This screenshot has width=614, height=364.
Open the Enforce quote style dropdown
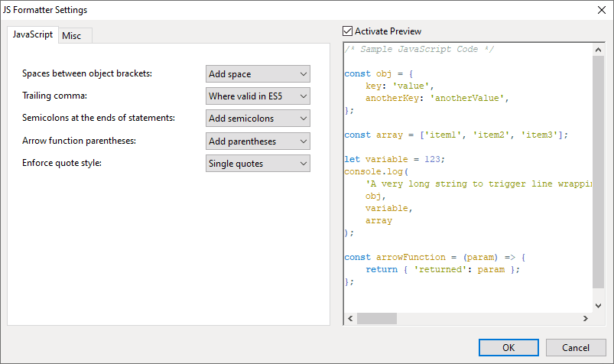click(x=258, y=164)
